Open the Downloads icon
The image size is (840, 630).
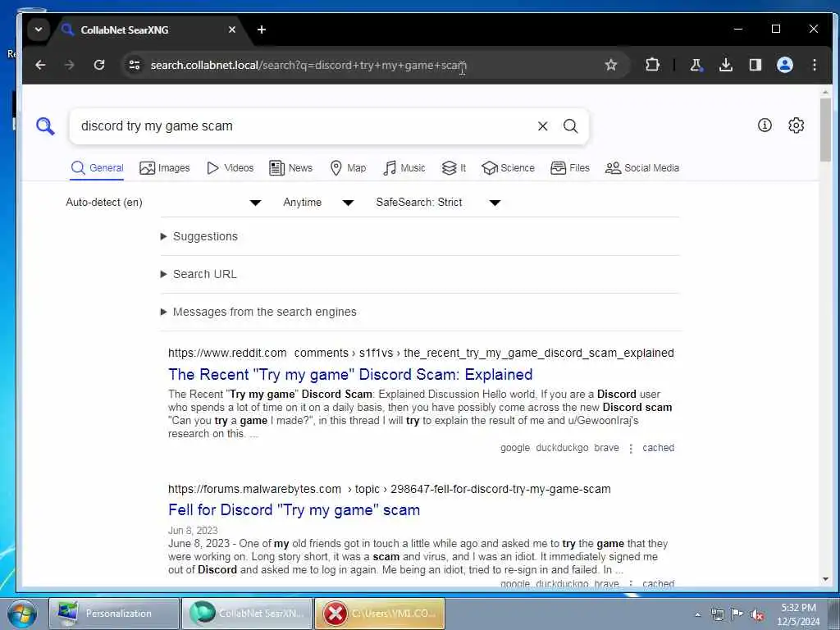point(725,65)
